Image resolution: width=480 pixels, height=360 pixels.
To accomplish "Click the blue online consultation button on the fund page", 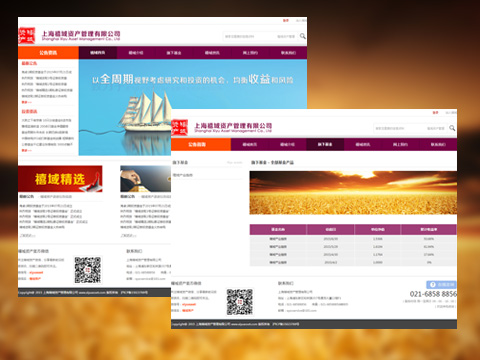I will click(x=441, y=285).
